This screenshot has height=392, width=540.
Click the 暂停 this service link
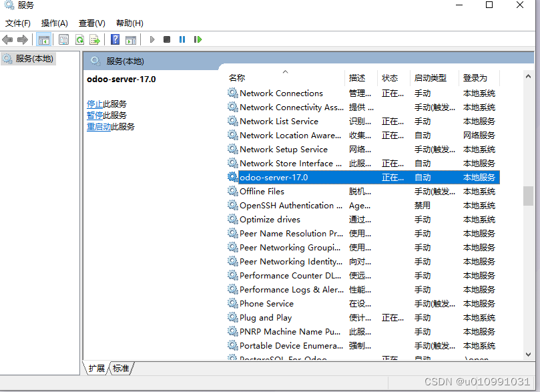click(x=95, y=116)
